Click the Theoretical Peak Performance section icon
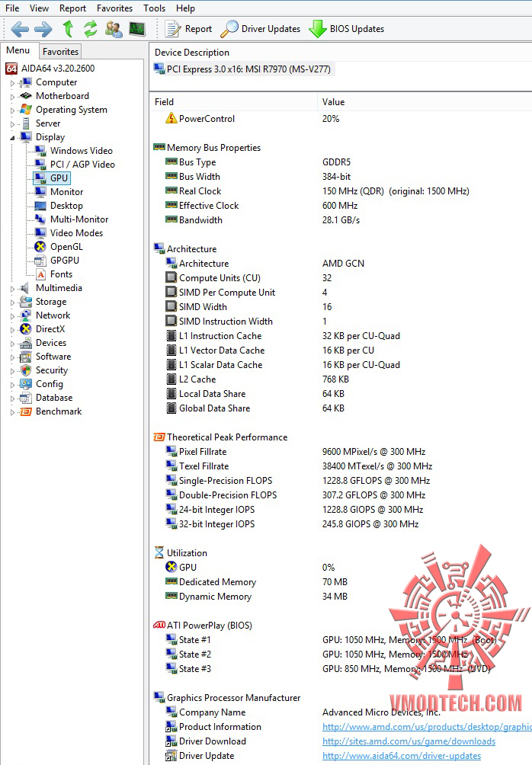 tap(159, 437)
